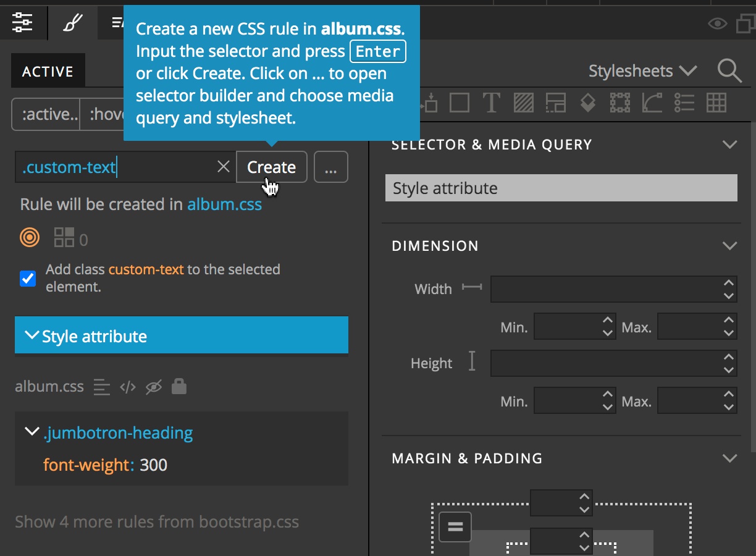The image size is (756, 556).
Task: Jump to the Table grid section icon
Action: pos(716,103)
